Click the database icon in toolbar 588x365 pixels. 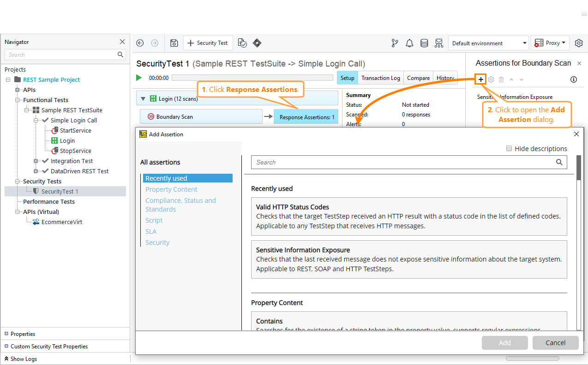424,43
